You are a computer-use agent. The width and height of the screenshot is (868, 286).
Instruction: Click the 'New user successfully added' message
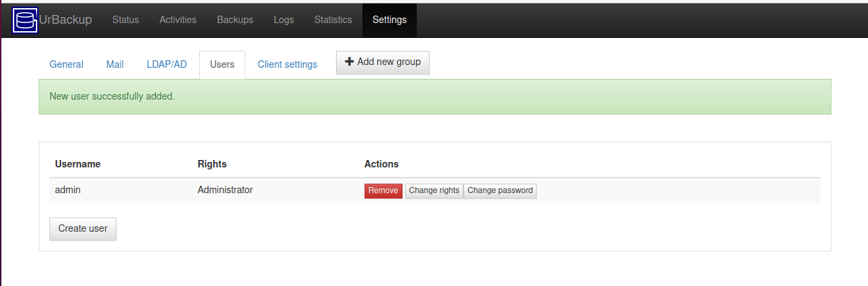112,96
